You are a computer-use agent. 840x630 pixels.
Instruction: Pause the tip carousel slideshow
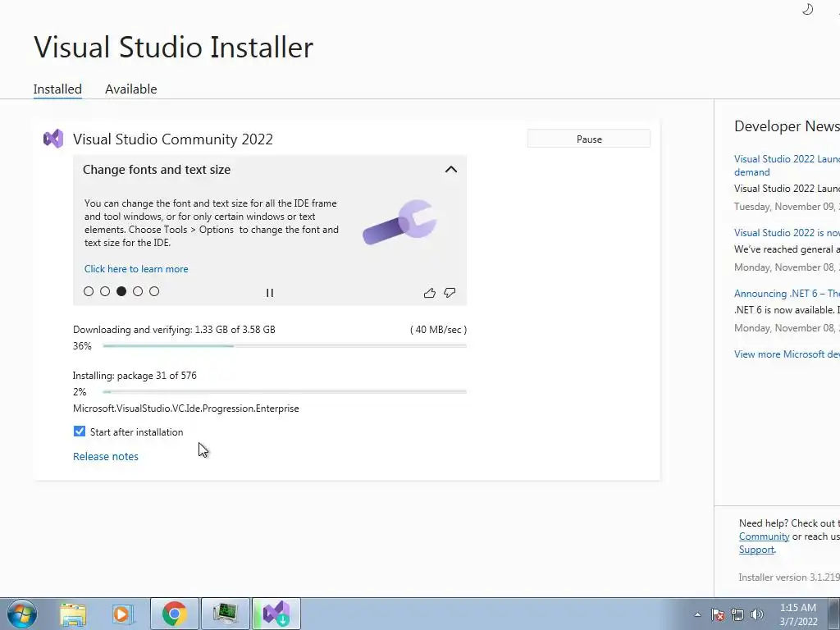269,293
